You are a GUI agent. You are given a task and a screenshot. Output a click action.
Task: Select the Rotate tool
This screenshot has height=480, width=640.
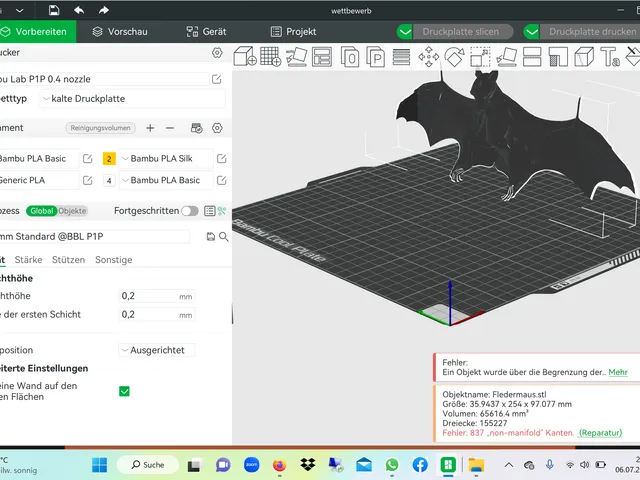tap(454, 57)
